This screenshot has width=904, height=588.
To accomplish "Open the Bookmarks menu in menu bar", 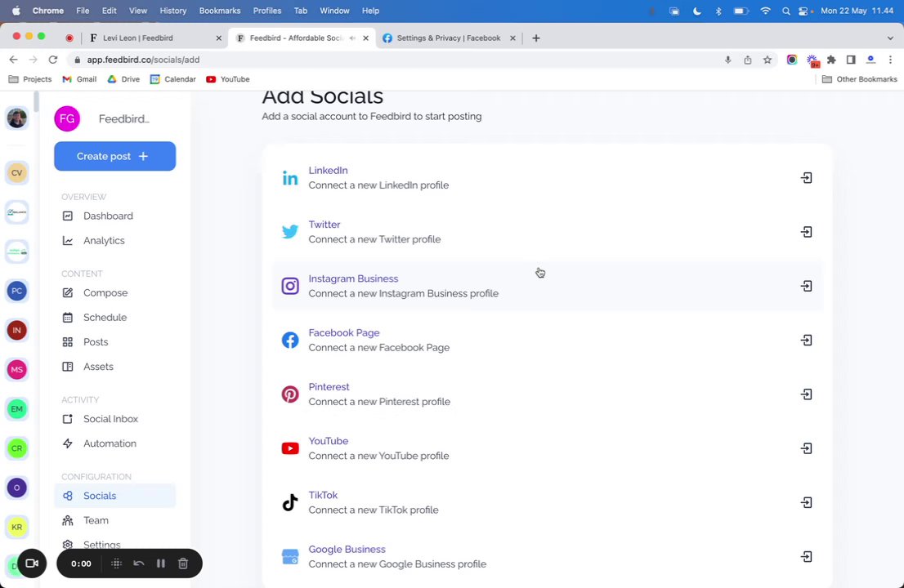I will [x=220, y=11].
